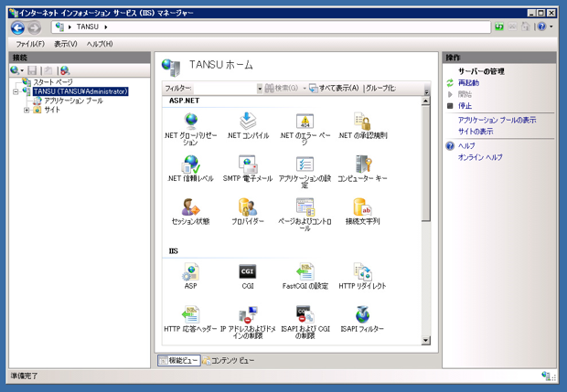The height and width of the screenshot is (392, 567).
Task: Click in the フィルター text field
Action: click(x=225, y=88)
